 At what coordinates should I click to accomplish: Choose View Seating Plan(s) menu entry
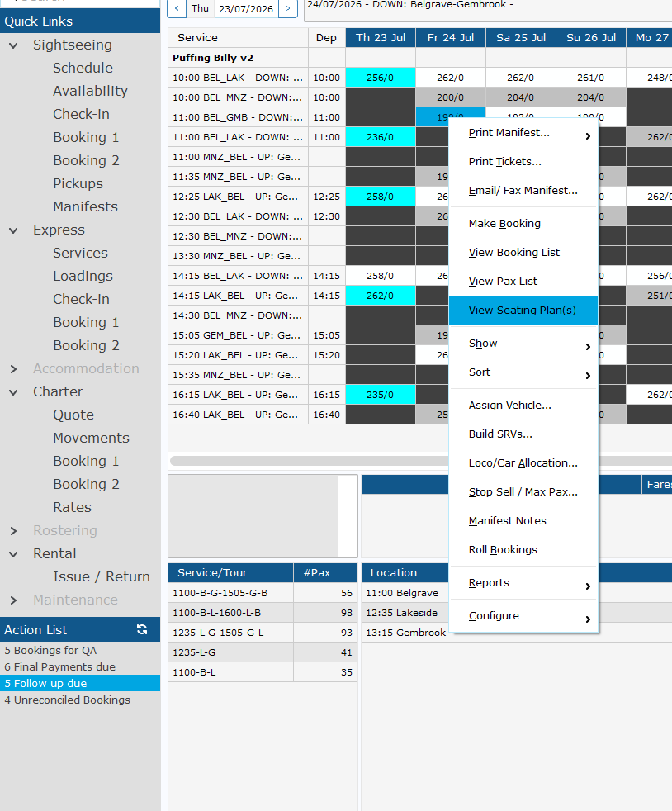click(523, 311)
